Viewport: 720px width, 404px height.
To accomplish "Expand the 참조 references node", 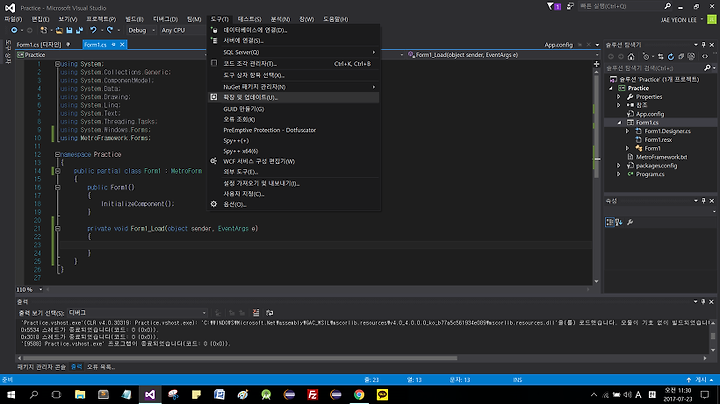I will [x=619, y=105].
